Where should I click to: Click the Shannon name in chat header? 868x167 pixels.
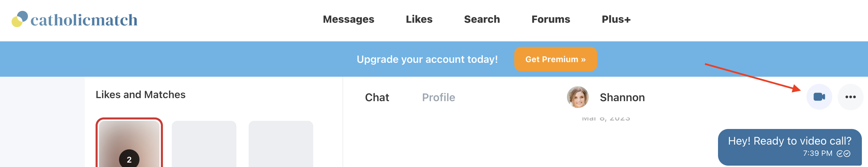pos(622,97)
